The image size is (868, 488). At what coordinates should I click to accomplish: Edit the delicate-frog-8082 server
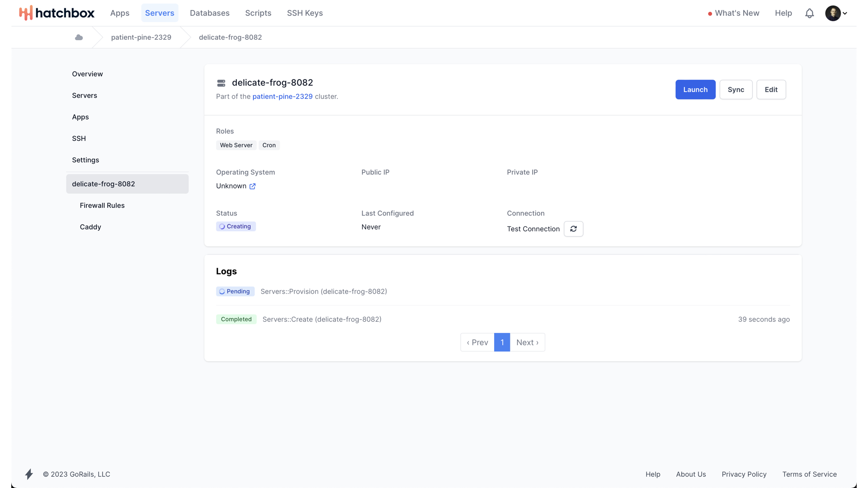[x=771, y=89]
